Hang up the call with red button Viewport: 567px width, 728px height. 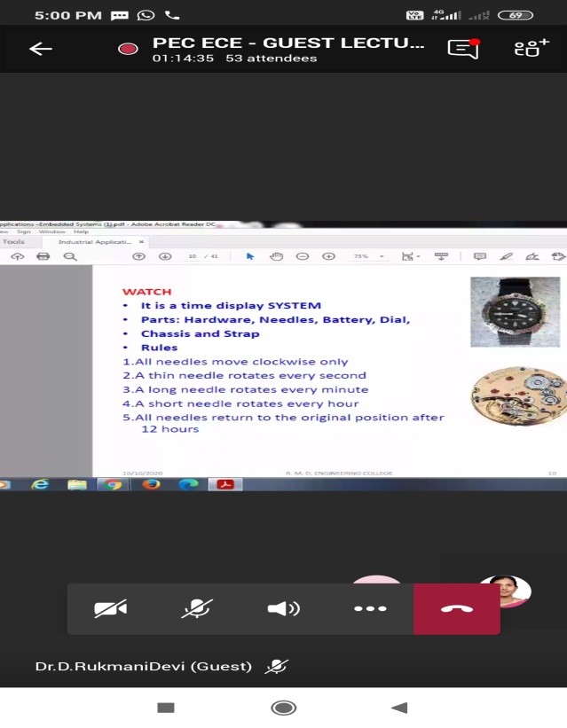456,608
